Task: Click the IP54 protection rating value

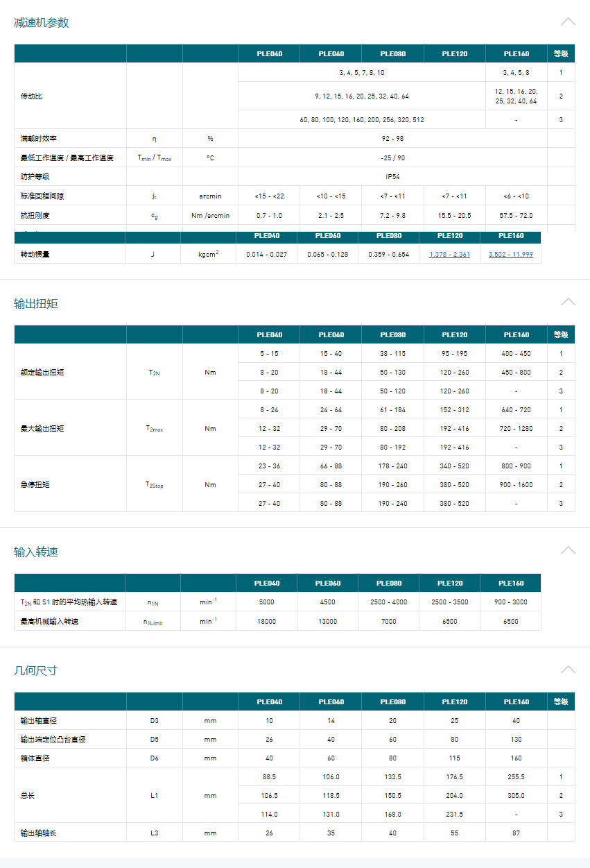Action: pos(392,177)
